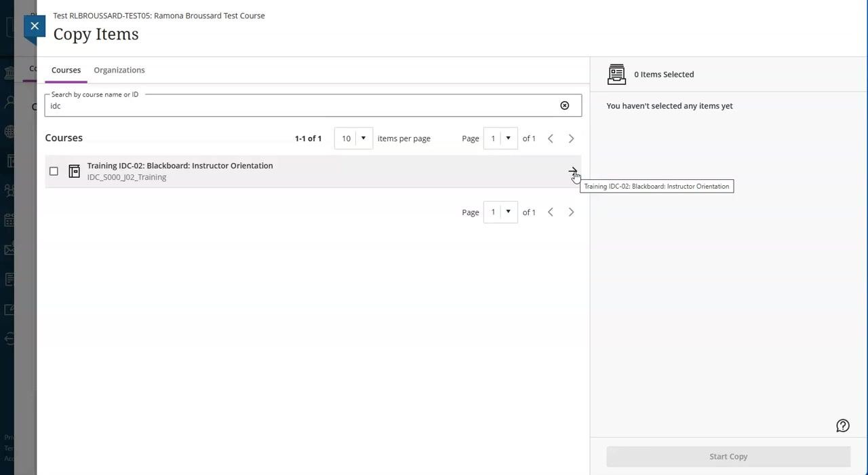Open the help question mark icon

[843, 425]
